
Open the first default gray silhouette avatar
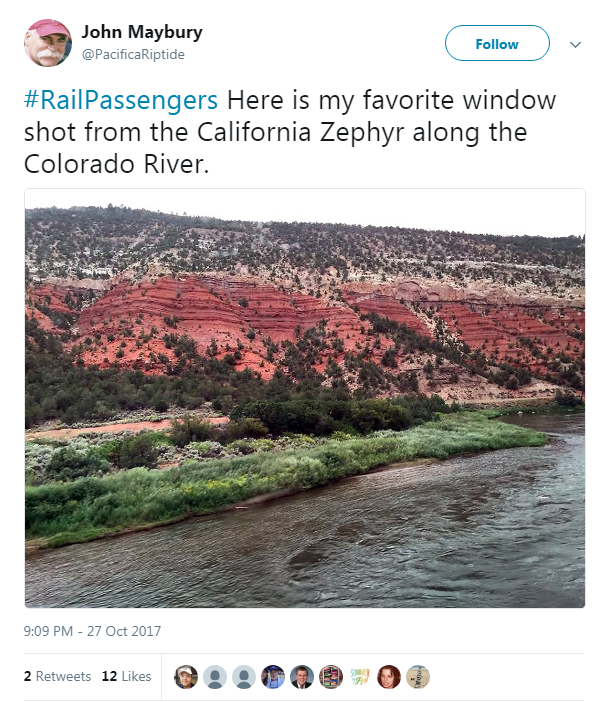point(215,677)
